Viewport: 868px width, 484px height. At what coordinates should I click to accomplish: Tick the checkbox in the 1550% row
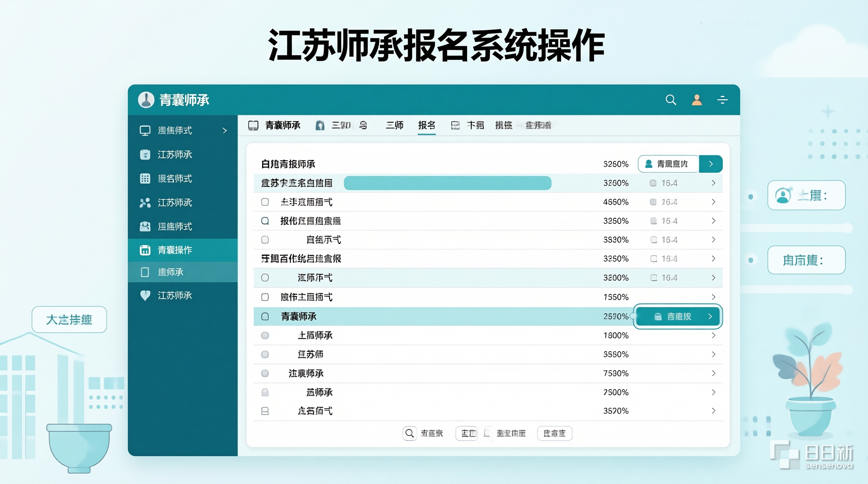265,297
